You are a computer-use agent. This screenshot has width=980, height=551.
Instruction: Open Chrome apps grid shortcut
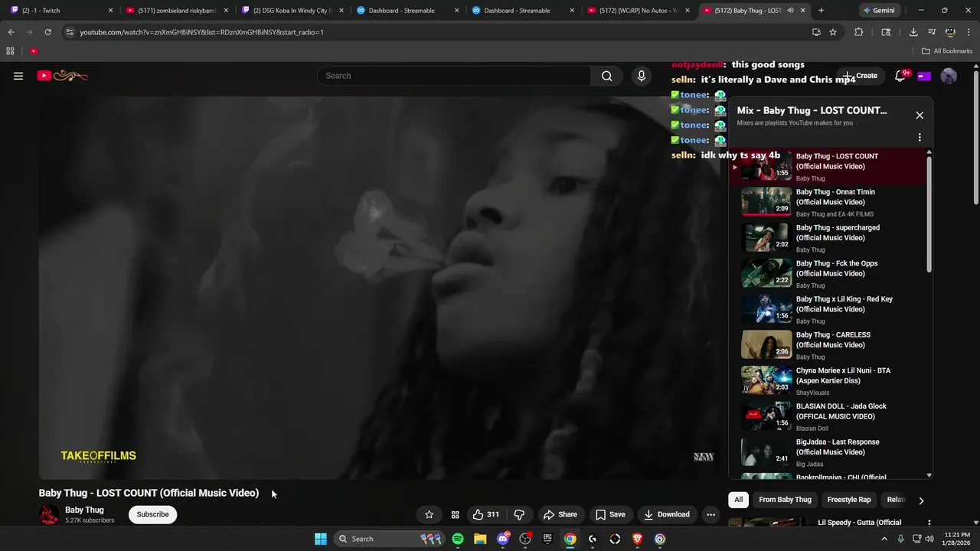10,51
